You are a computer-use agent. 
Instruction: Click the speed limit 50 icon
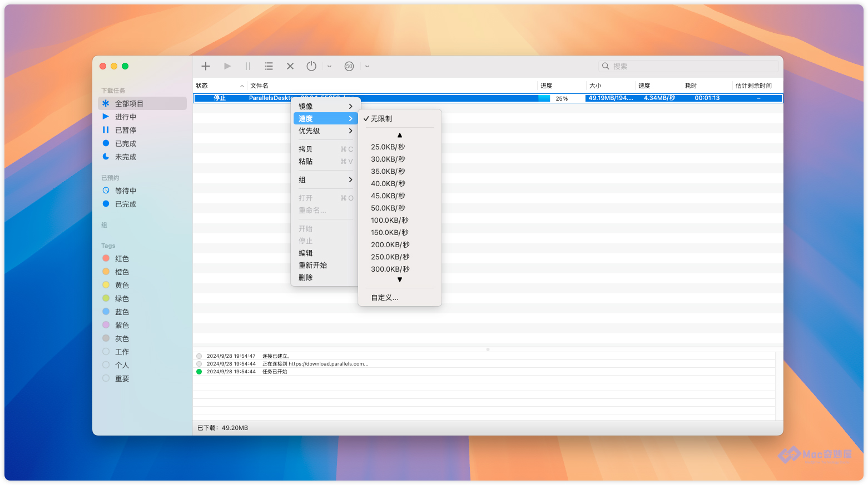(349, 66)
